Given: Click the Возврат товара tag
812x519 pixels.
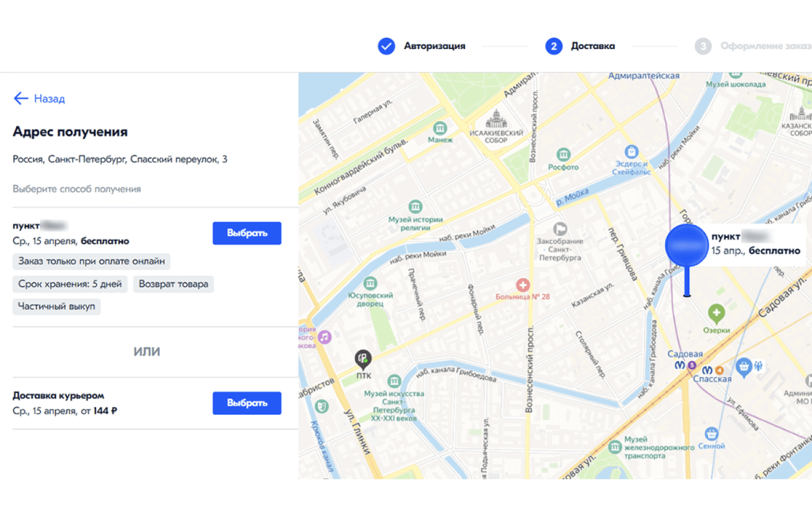Looking at the screenshot, I should (173, 284).
